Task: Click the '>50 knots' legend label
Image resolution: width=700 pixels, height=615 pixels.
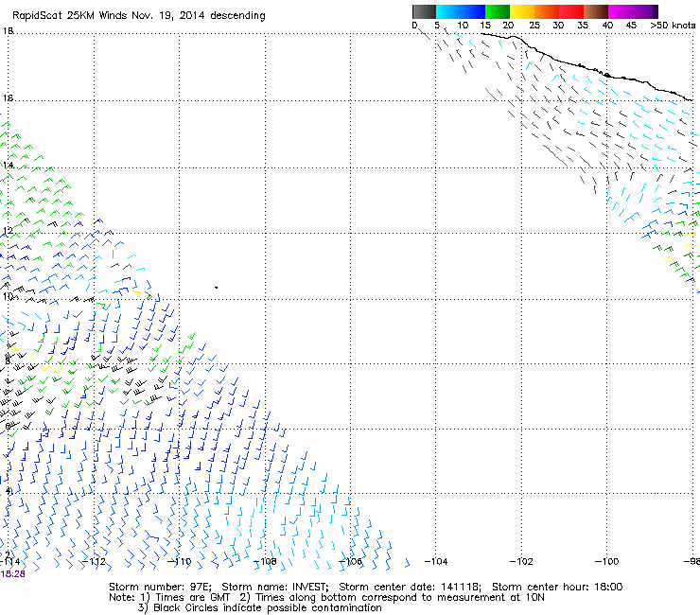Action: [x=673, y=26]
